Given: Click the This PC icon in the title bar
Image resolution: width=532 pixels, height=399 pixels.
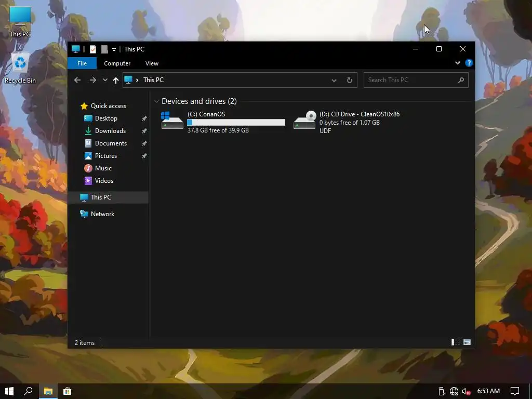Looking at the screenshot, I should click(76, 49).
